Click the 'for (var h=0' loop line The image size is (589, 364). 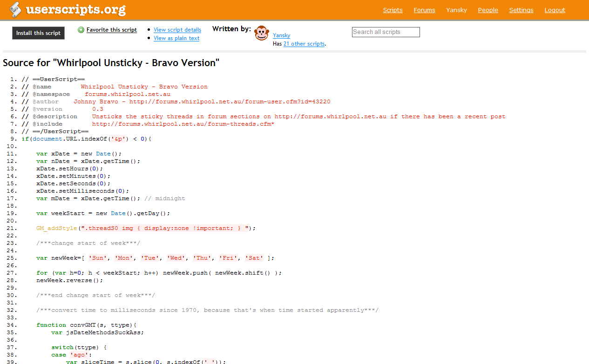pyautogui.click(x=159, y=273)
